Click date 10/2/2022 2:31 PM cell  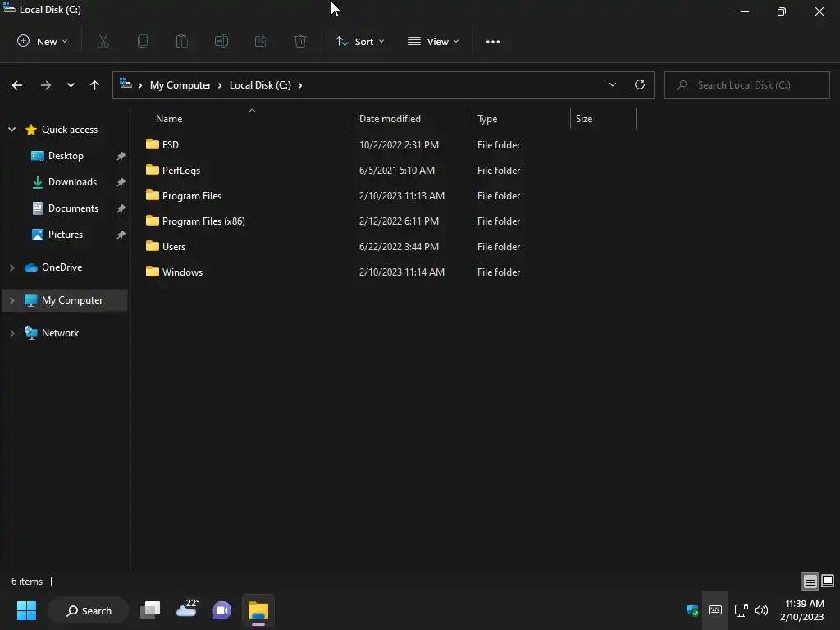pyautogui.click(x=399, y=144)
